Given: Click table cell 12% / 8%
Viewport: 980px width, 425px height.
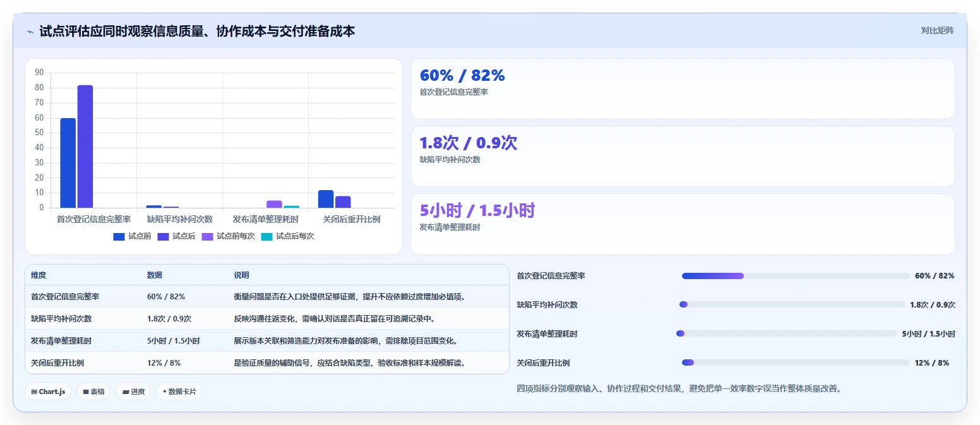Looking at the screenshot, I should (x=164, y=363).
